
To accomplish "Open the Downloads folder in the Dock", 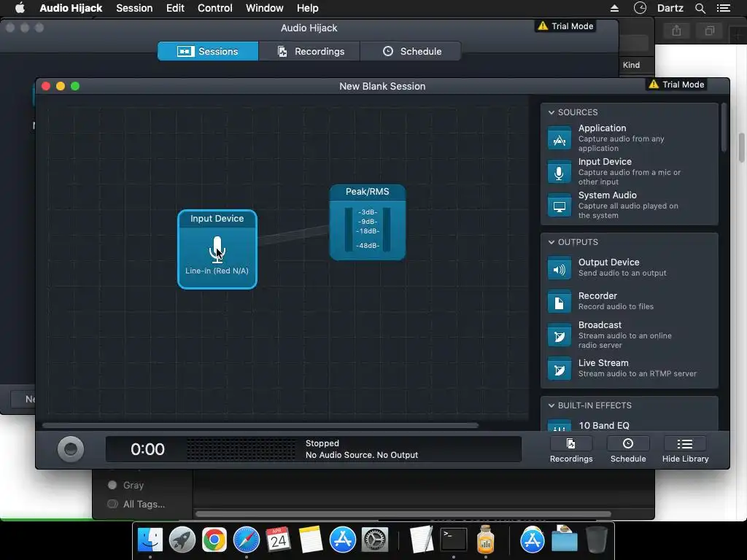I will 565,540.
